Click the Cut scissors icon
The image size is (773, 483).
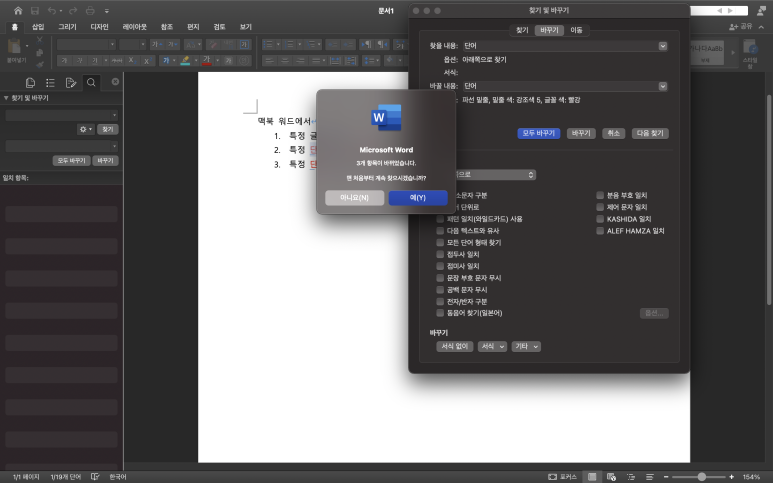point(40,39)
